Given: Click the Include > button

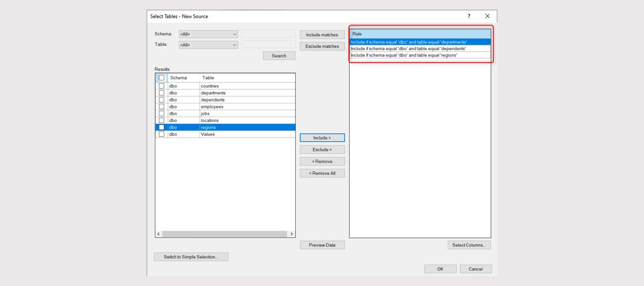Looking at the screenshot, I should click(322, 138).
